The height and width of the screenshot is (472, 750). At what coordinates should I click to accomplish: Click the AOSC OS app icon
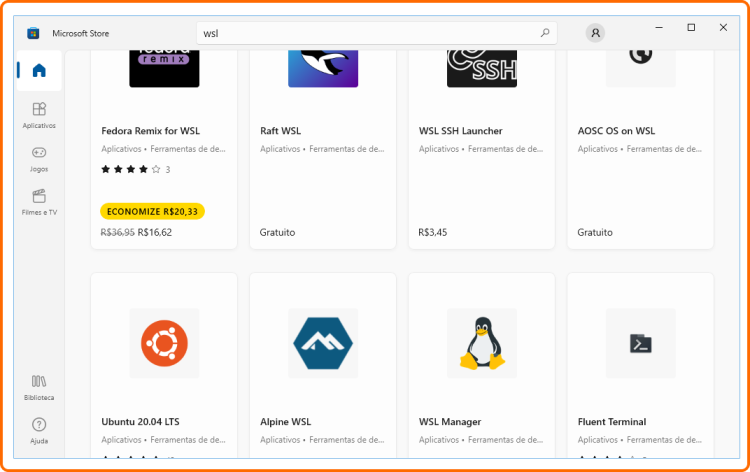click(640, 68)
